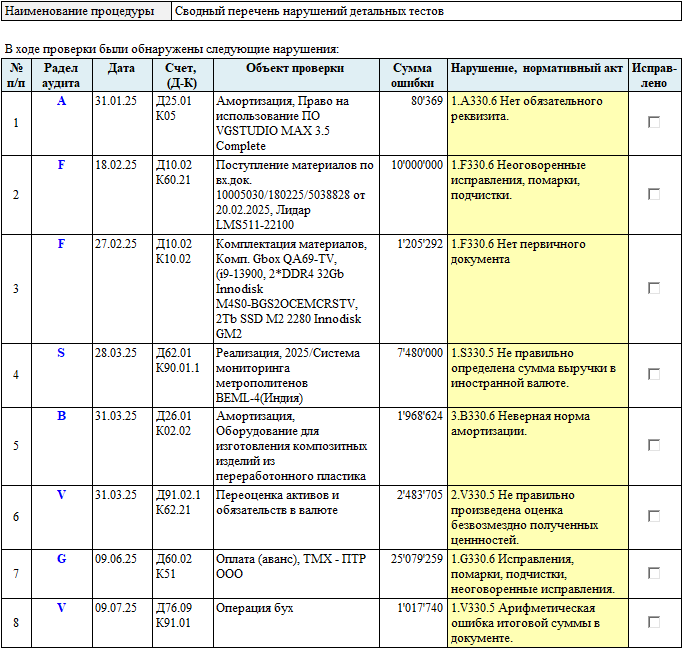Click the procedure name field value
The width and height of the screenshot is (682, 648).
tap(426, 11)
